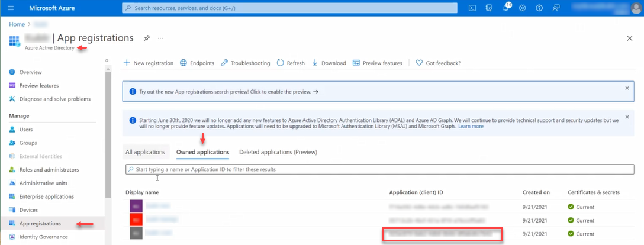Open portal settings gear
The image size is (644, 245).
[x=523, y=8]
